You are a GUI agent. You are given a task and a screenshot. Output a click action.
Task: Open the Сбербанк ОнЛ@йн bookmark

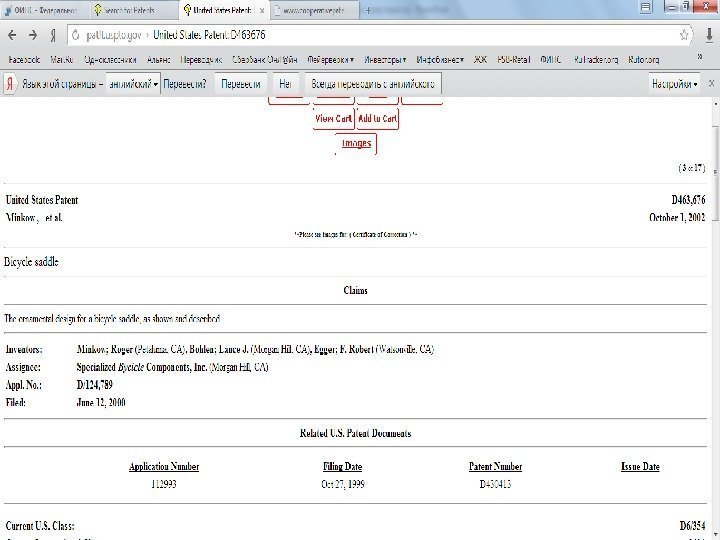coord(264,59)
